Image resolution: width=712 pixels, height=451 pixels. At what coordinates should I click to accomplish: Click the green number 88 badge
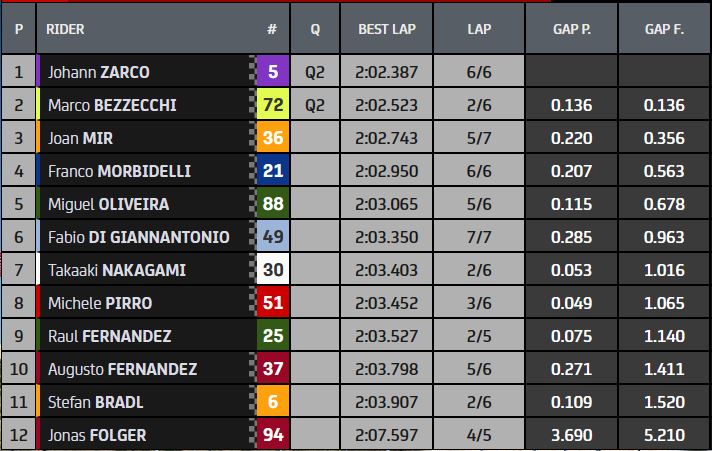[273, 204]
